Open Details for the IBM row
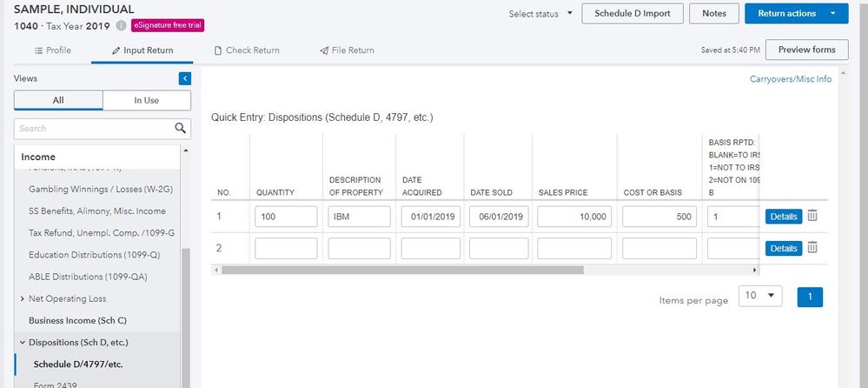 click(783, 217)
